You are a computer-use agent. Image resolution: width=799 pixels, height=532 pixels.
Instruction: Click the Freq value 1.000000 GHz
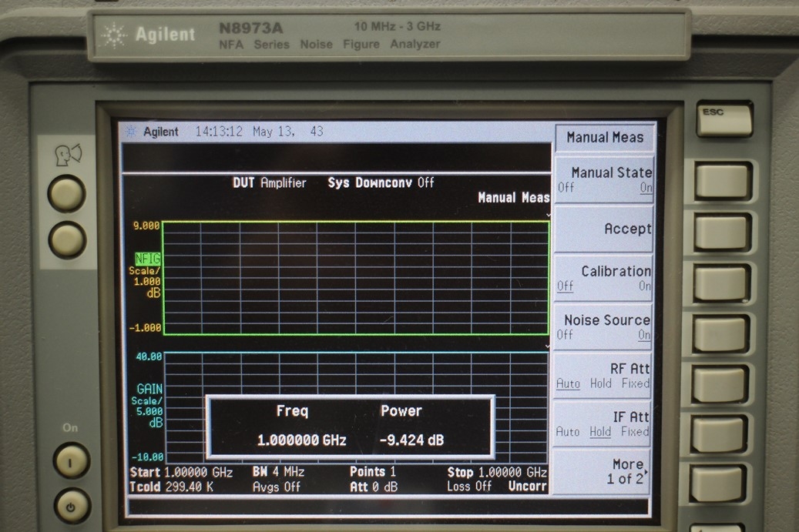coord(302,440)
